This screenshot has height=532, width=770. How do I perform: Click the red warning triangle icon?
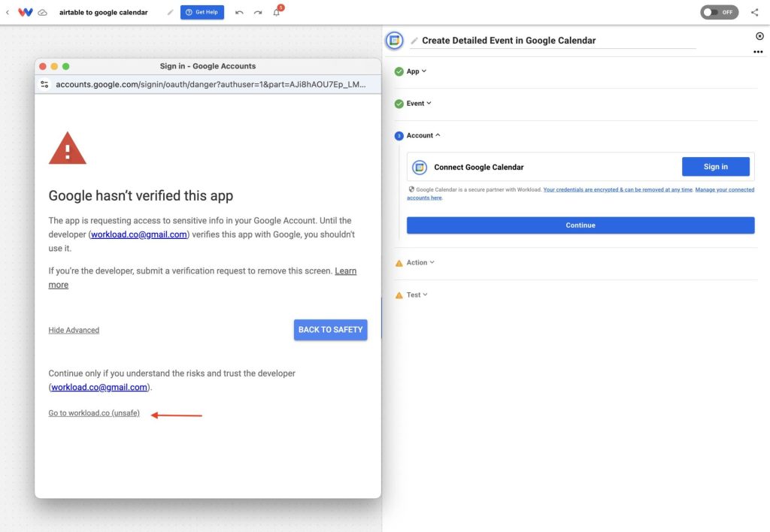pos(67,148)
